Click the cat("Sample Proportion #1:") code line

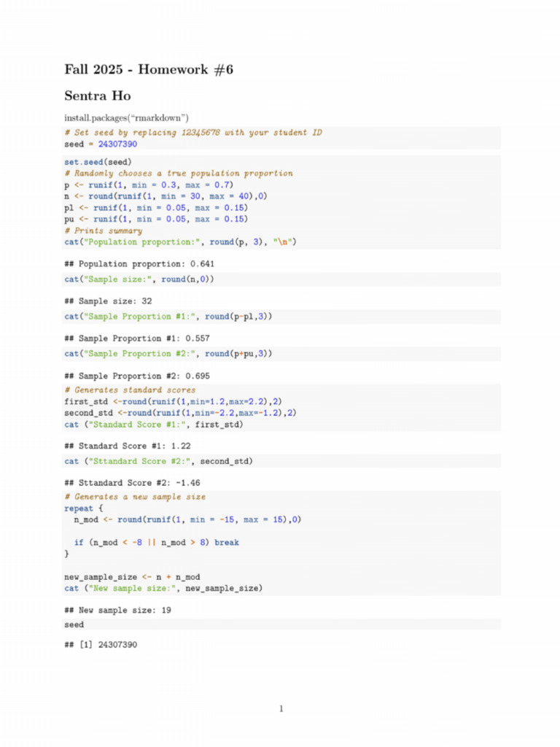168,317
